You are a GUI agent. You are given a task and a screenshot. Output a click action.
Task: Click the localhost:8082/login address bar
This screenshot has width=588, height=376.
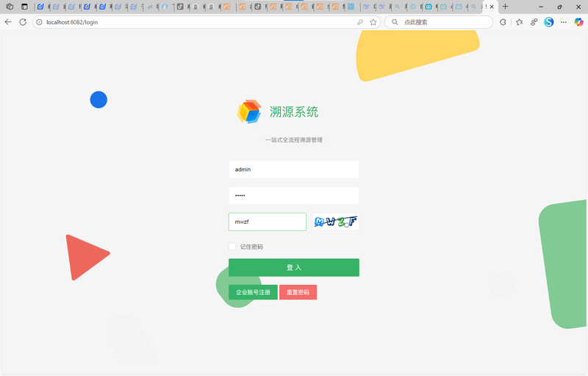(207, 22)
